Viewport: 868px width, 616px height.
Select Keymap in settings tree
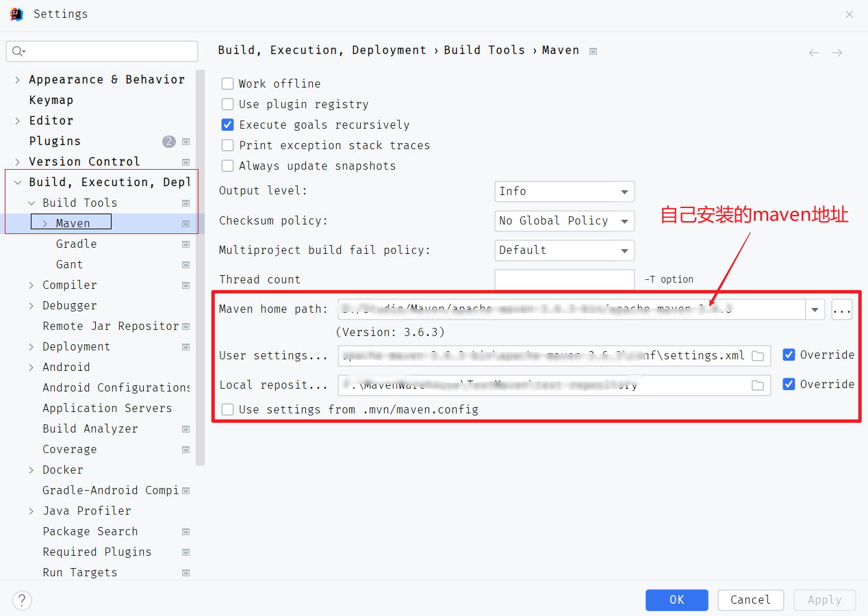51,100
